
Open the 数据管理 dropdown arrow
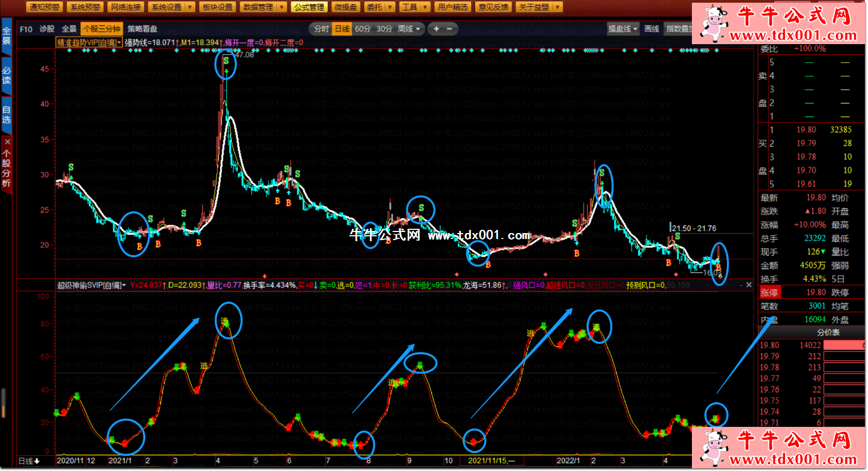(x=281, y=7)
